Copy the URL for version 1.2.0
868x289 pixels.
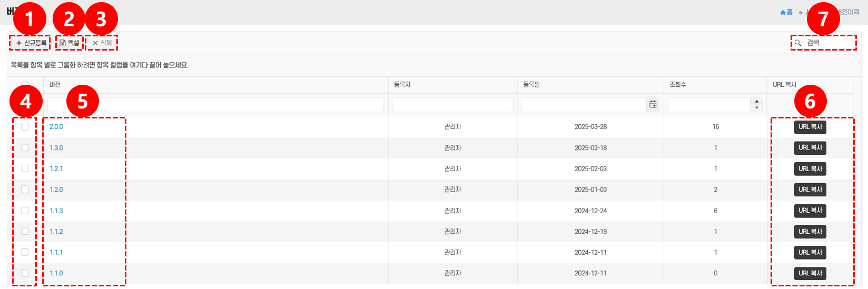(x=810, y=190)
